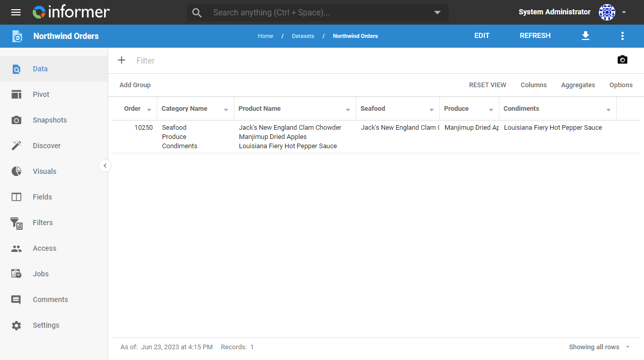Open the Showing all rows dropdown
The width and height of the screenshot is (644, 360).
(600, 347)
